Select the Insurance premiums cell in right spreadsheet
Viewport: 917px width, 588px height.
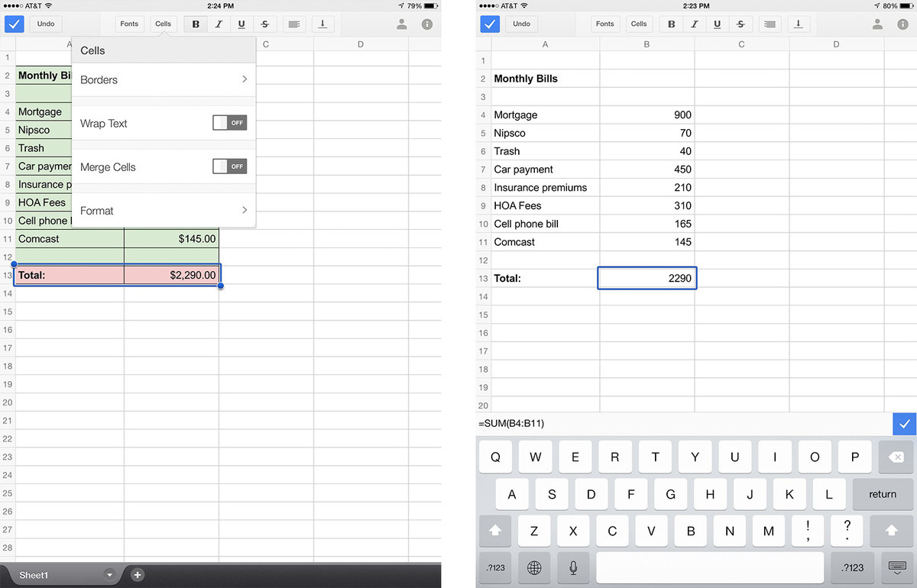pyautogui.click(x=546, y=187)
